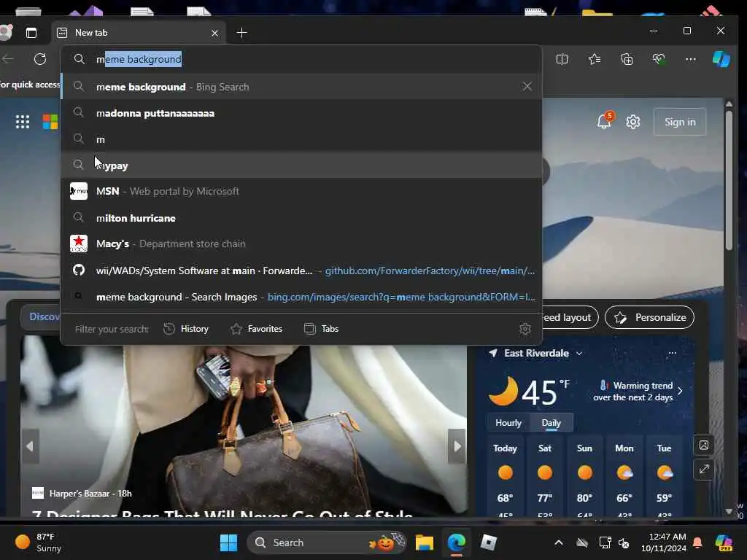Open Roblox from taskbar

(488, 542)
